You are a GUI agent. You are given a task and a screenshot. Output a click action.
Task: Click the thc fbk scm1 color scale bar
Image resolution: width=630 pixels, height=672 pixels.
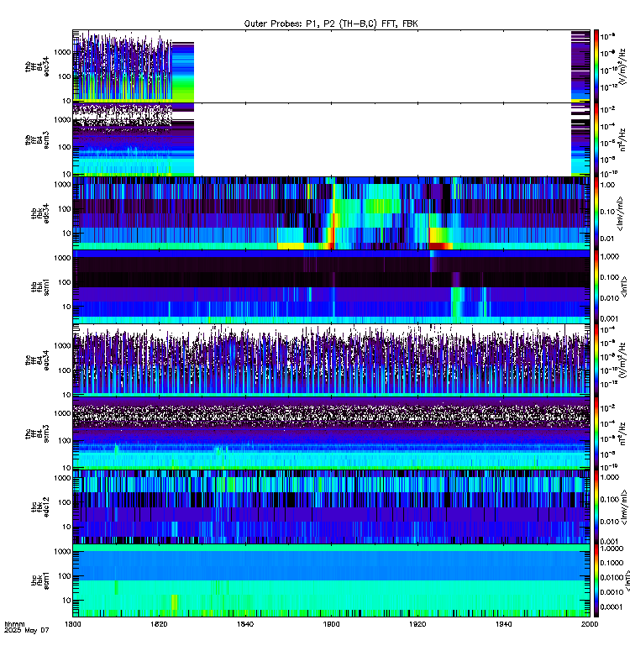pos(596,580)
